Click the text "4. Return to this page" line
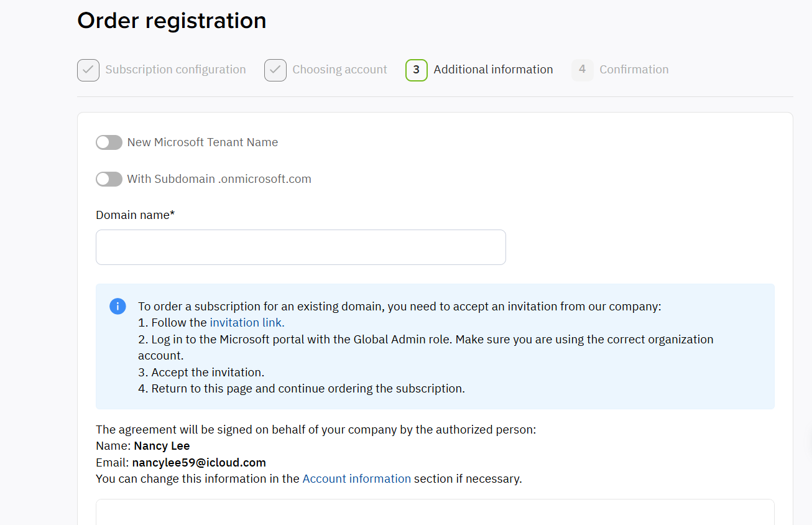The width and height of the screenshot is (812, 525). point(302,388)
